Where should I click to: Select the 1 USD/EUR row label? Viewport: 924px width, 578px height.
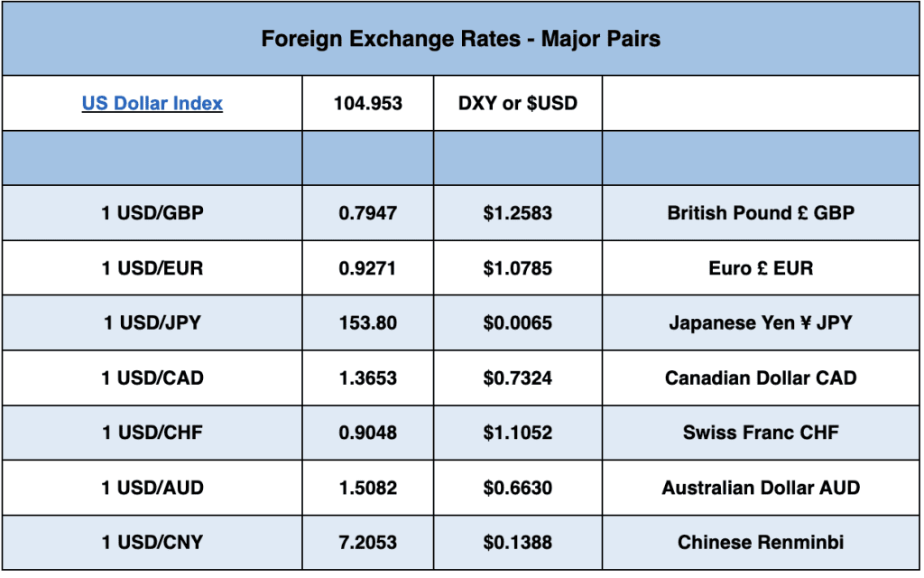click(x=152, y=268)
